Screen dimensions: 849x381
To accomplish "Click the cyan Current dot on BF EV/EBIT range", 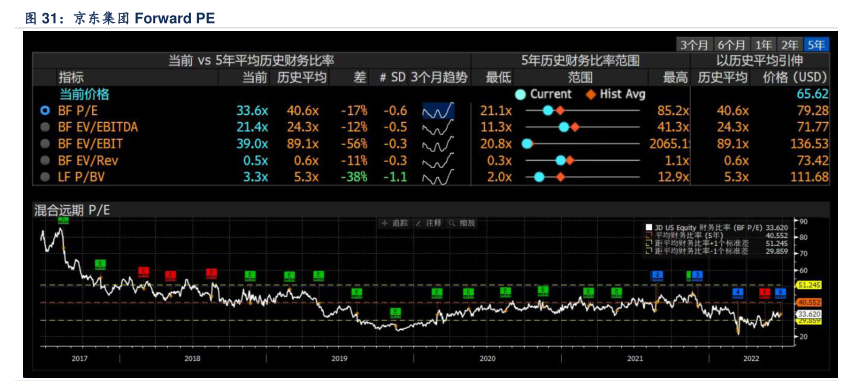I will click(x=526, y=144).
